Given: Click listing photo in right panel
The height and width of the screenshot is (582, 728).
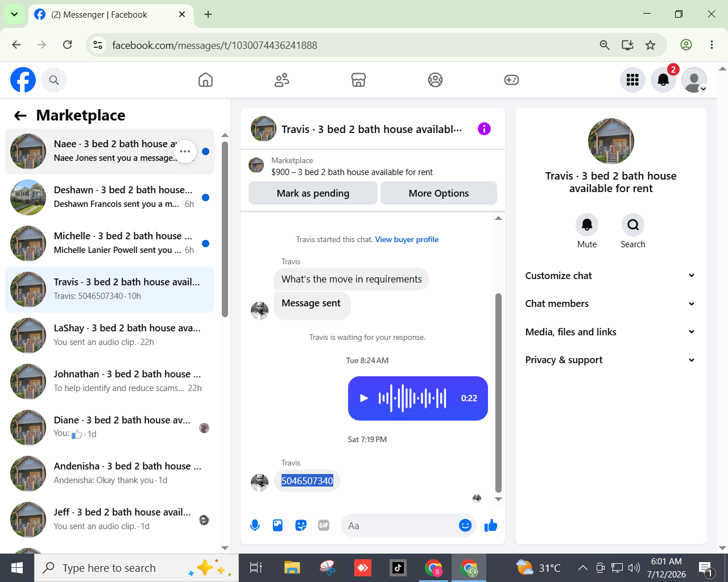Looking at the screenshot, I should 611,141.
